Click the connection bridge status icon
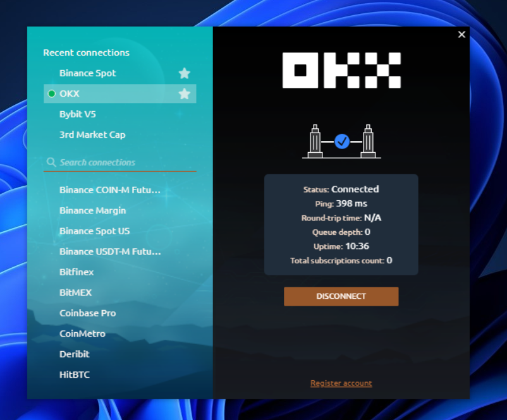Viewport: 507px width, 420px height. (x=341, y=141)
